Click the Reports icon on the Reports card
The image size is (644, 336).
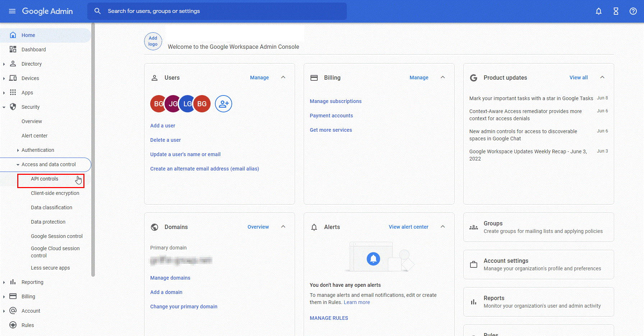474,302
